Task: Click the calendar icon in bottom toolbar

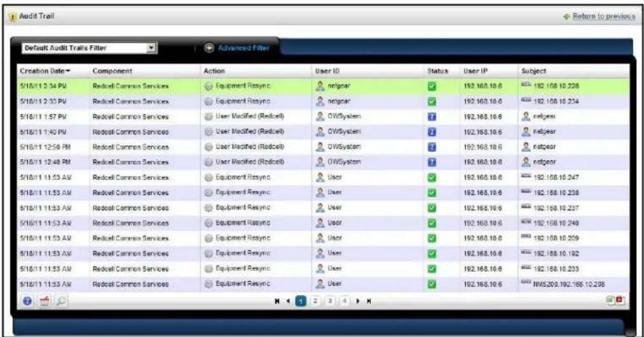Action: [44, 301]
